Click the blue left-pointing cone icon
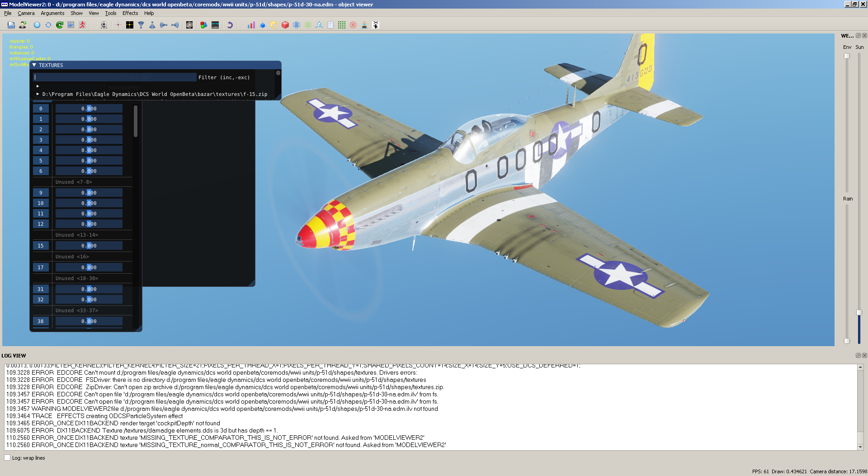 tap(175, 25)
